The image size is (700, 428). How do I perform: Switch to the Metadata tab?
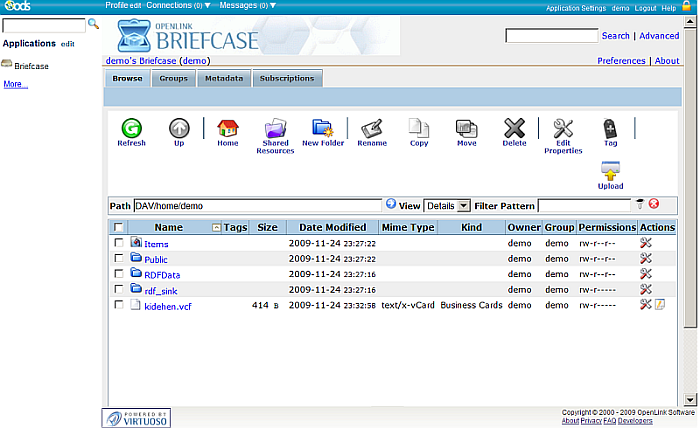224,78
